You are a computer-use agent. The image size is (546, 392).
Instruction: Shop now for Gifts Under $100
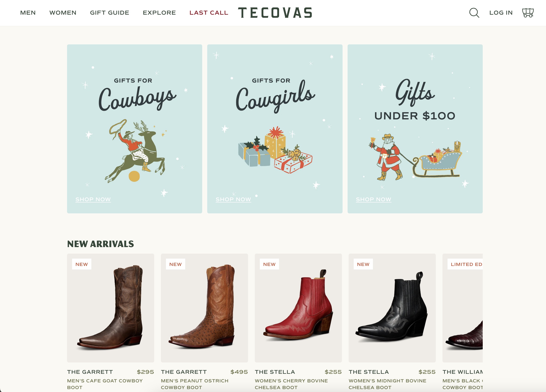point(374,200)
